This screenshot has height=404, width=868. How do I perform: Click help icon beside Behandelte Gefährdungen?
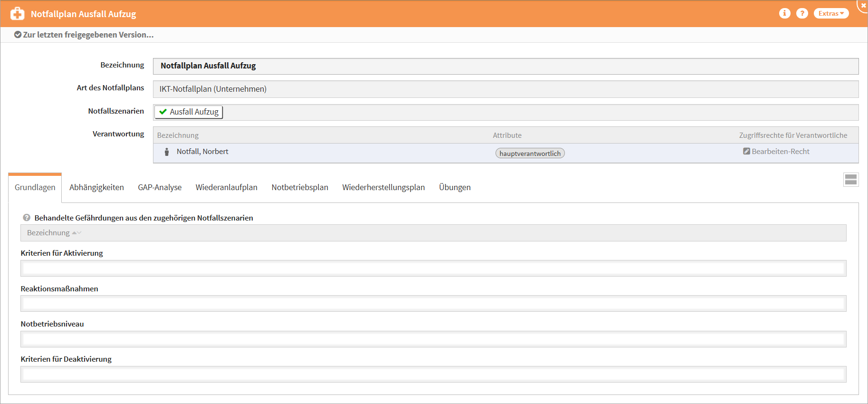[27, 218]
